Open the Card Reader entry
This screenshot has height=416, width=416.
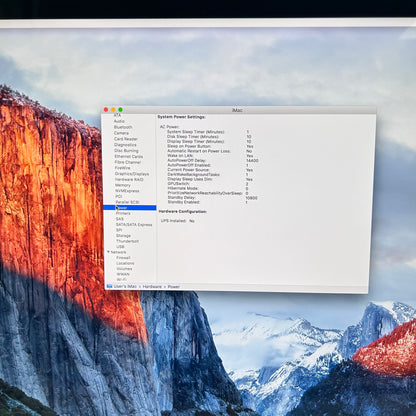coord(126,139)
